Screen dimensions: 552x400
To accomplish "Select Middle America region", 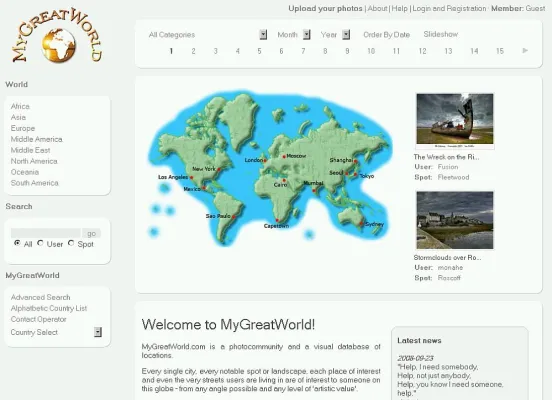I will [37, 139].
